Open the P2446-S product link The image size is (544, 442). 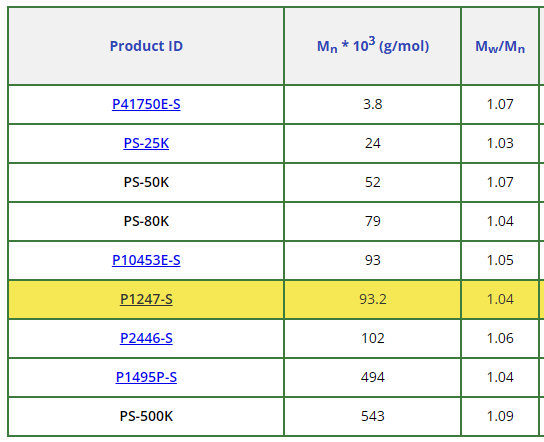[x=146, y=338]
